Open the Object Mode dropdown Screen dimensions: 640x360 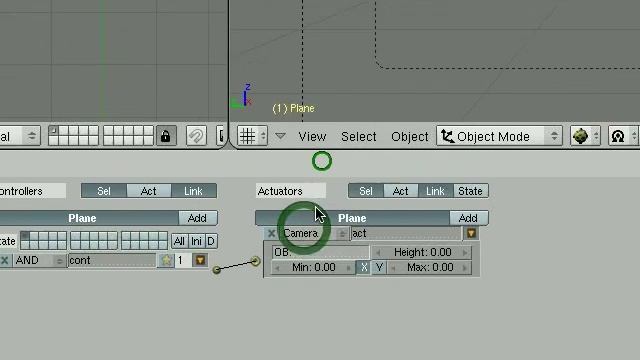500,136
